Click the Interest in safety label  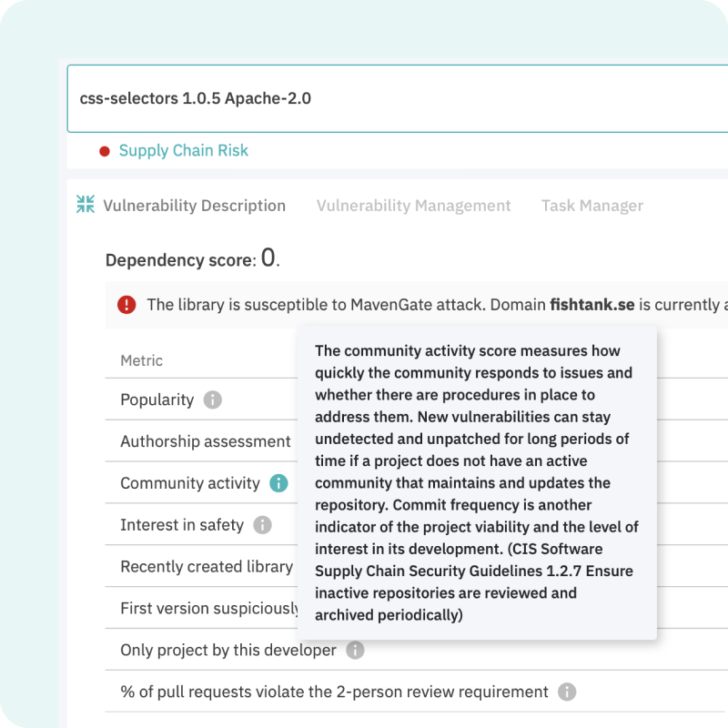point(181,525)
